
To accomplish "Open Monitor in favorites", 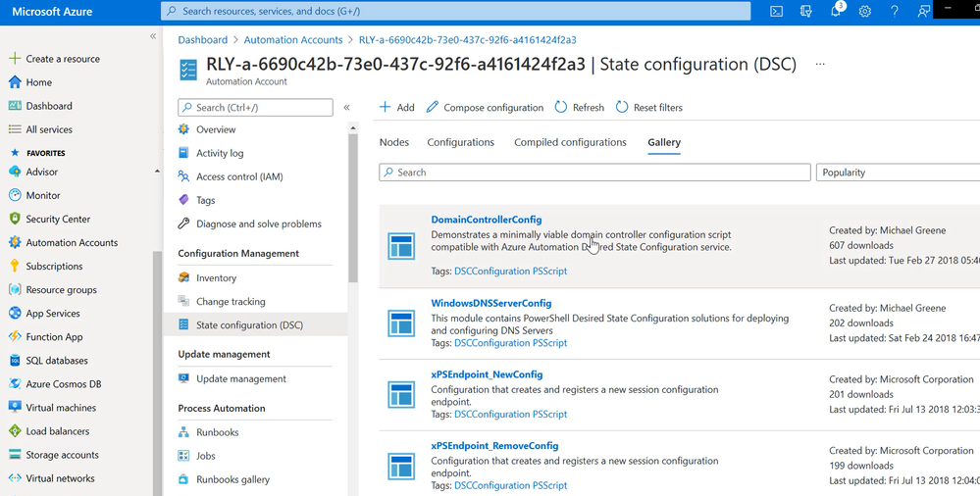I will pyautogui.click(x=35, y=195).
